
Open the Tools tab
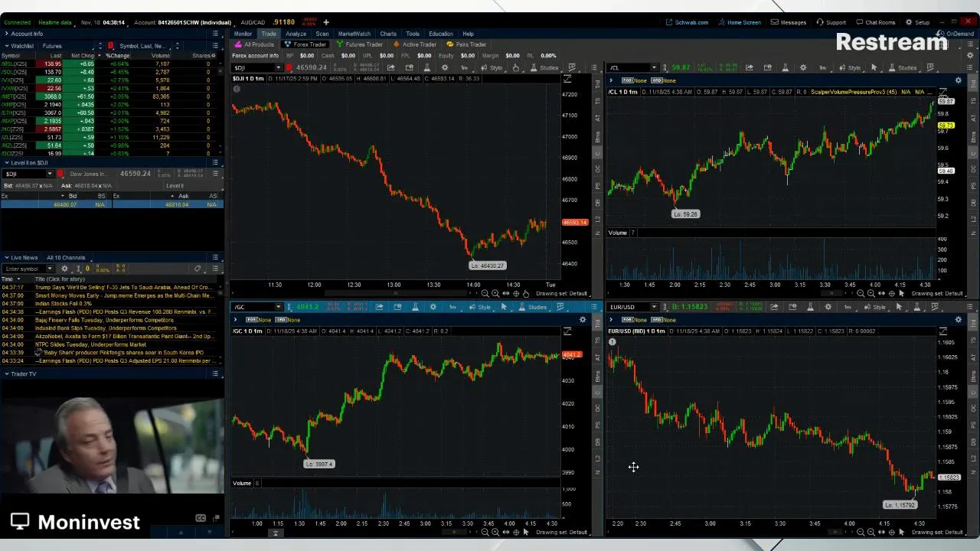pyautogui.click(x=413, y=34)
